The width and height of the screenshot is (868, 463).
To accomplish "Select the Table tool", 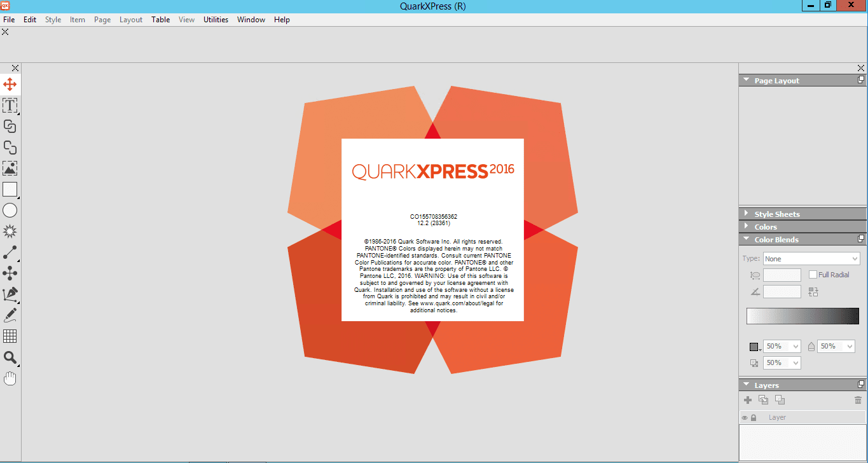I will pyautogui.click(x=10, y=336).
